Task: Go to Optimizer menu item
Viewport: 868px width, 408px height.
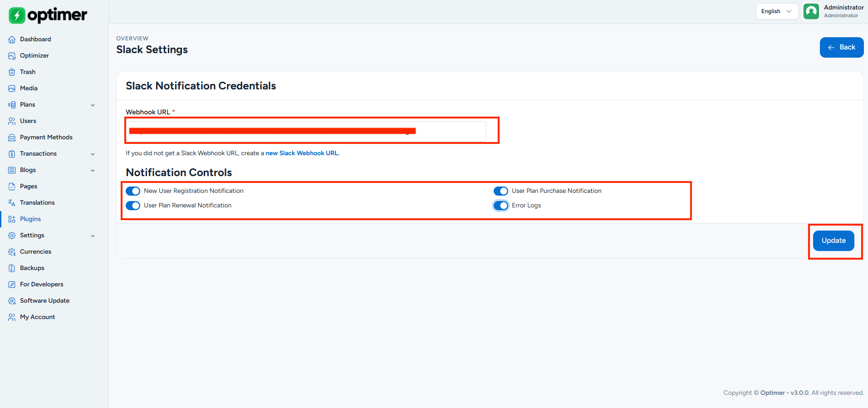Action: 34,56
